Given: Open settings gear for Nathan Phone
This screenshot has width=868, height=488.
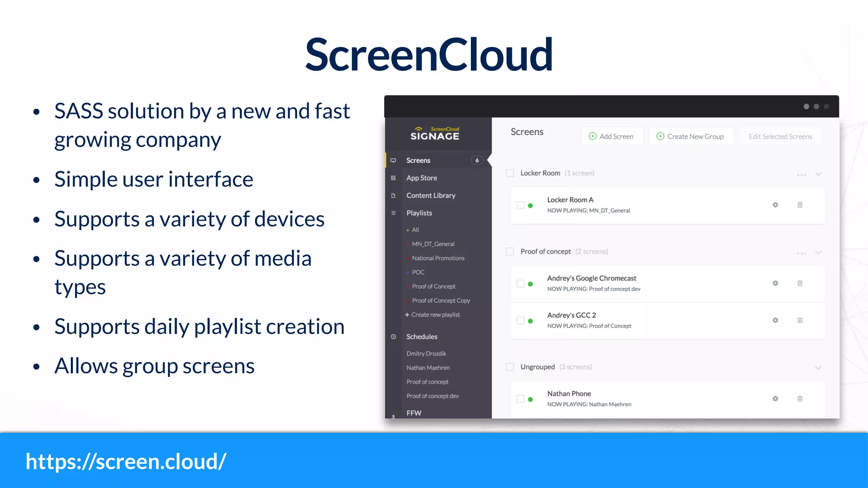Looking at the screenshot, I should click(x=775, y=399).
